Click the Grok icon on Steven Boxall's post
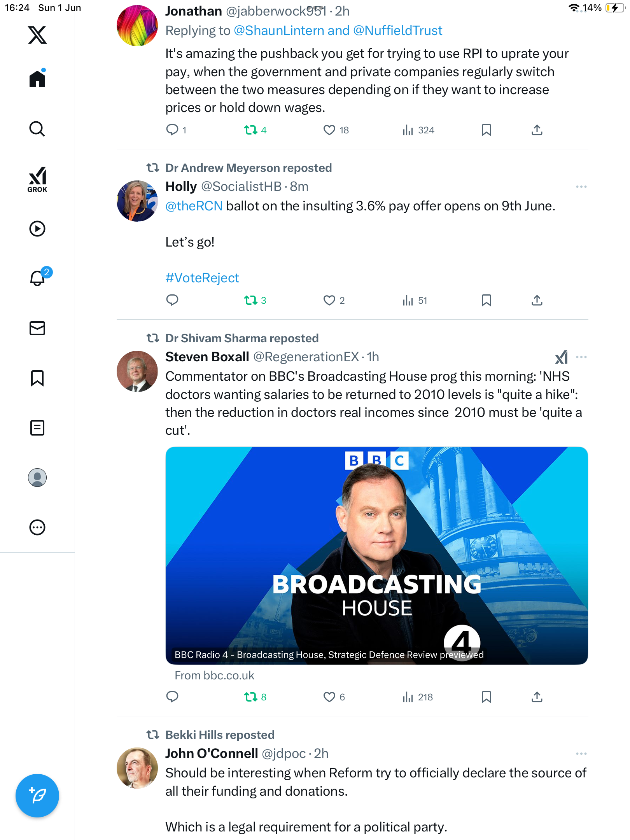The width and height of the screenshot is (630, 840). 561,357
